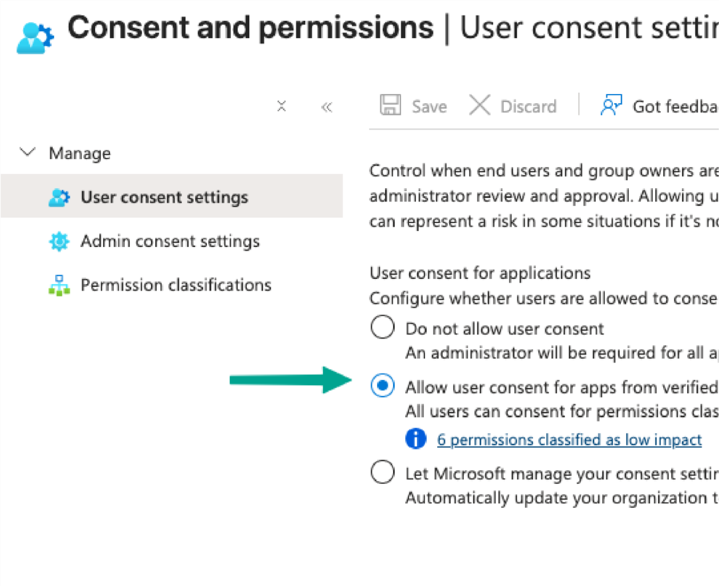The width and height of the screenshot is (721, 588).
Task: Open Permission classifications menu item
Action: (x=176, y=285)
